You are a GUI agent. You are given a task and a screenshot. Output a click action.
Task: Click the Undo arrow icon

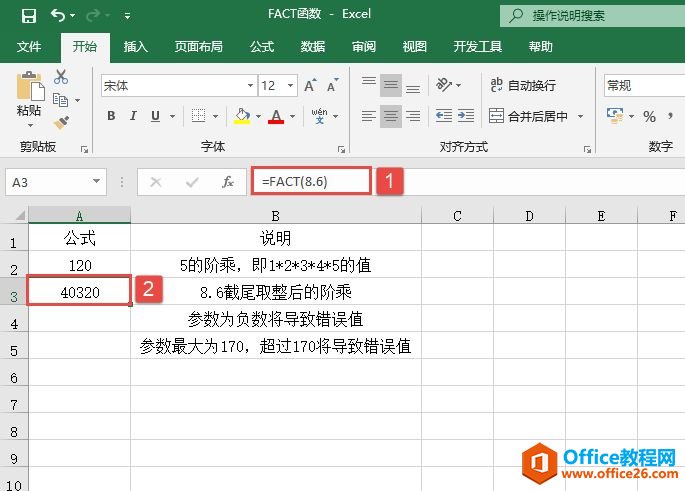(58, 15)
